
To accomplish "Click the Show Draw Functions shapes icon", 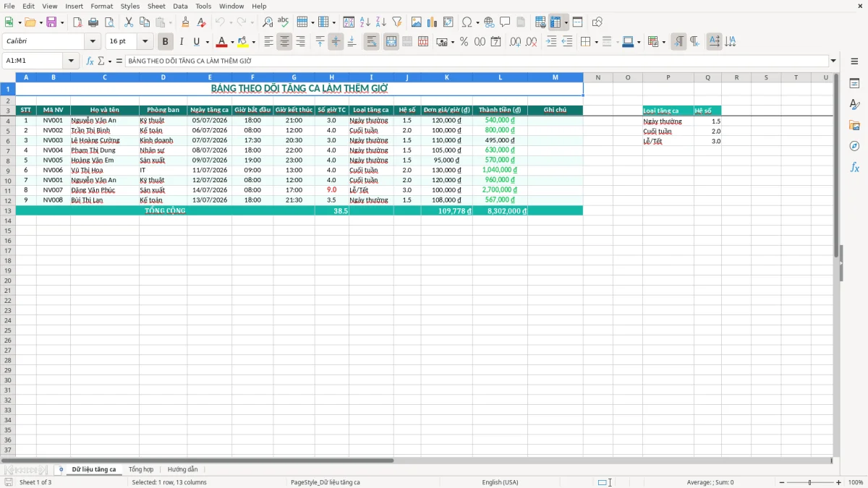I will coord(597,22).
